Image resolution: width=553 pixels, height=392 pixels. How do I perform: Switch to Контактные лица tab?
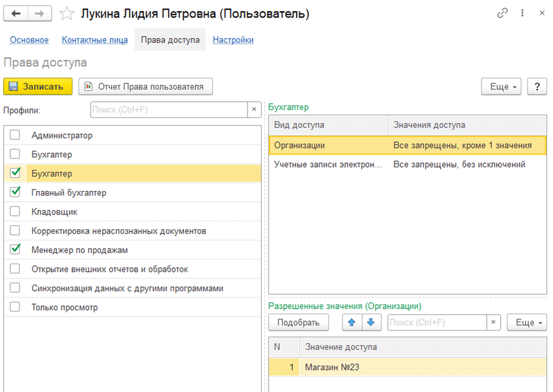pos(95,40)
